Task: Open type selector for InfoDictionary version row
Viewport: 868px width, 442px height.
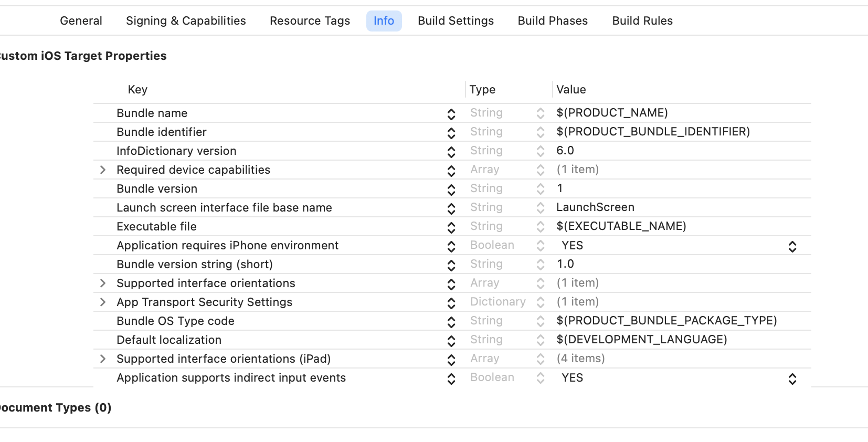Action: pos(540,151)
